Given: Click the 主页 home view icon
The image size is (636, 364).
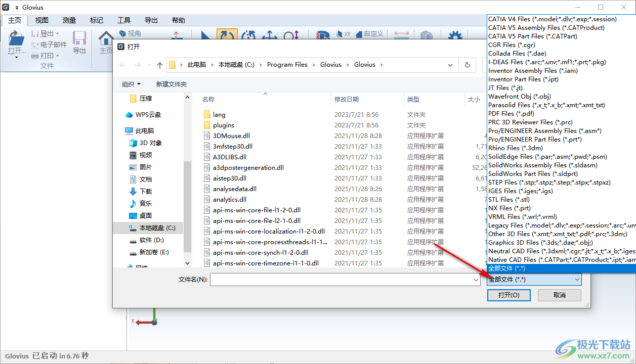Looking at the screenshot, I should [x=106, y=38].
